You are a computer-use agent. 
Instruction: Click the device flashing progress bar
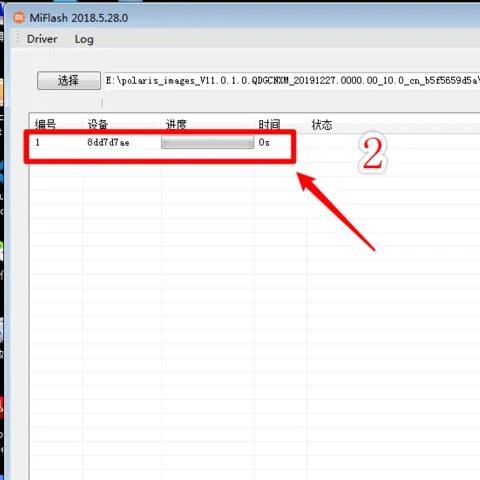click(x=207, y=142)
